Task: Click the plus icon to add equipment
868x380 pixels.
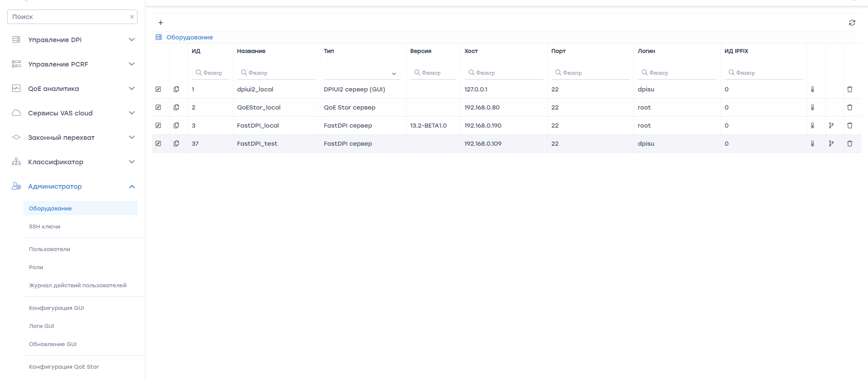Action: 161,23
